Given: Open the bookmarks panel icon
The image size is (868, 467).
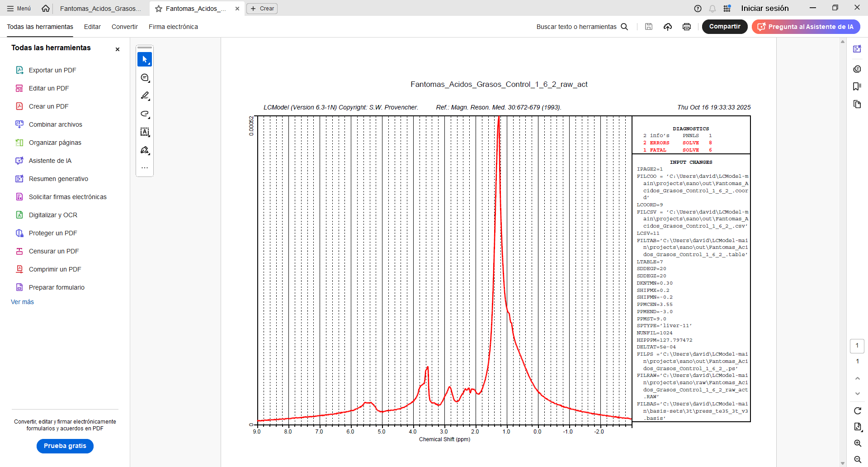Looking at the screenshot, I should coord(857,86).
